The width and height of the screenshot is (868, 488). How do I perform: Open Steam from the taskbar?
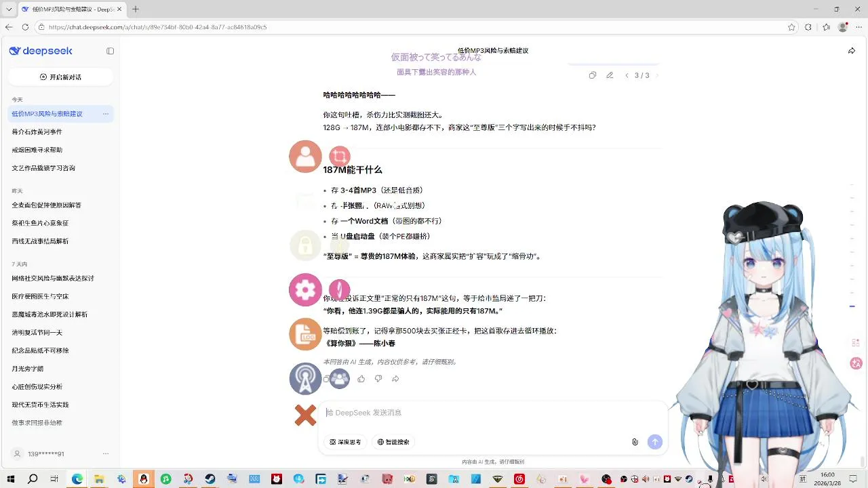pos(210,479)
